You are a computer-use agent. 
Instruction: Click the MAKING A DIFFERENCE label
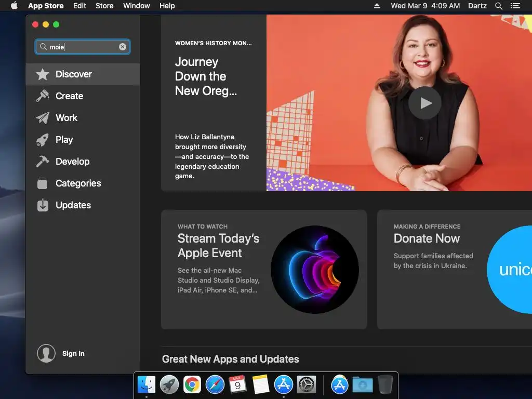[427, 227]
